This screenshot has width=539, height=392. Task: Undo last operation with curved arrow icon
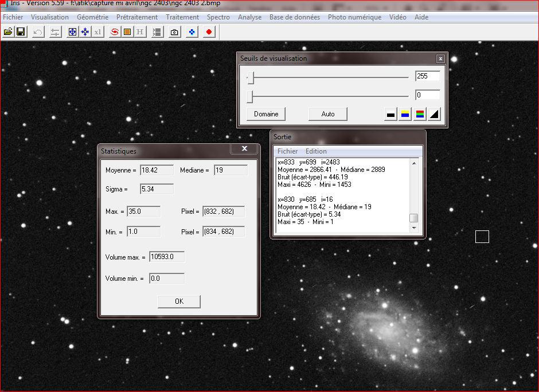[x=38, y=32]
